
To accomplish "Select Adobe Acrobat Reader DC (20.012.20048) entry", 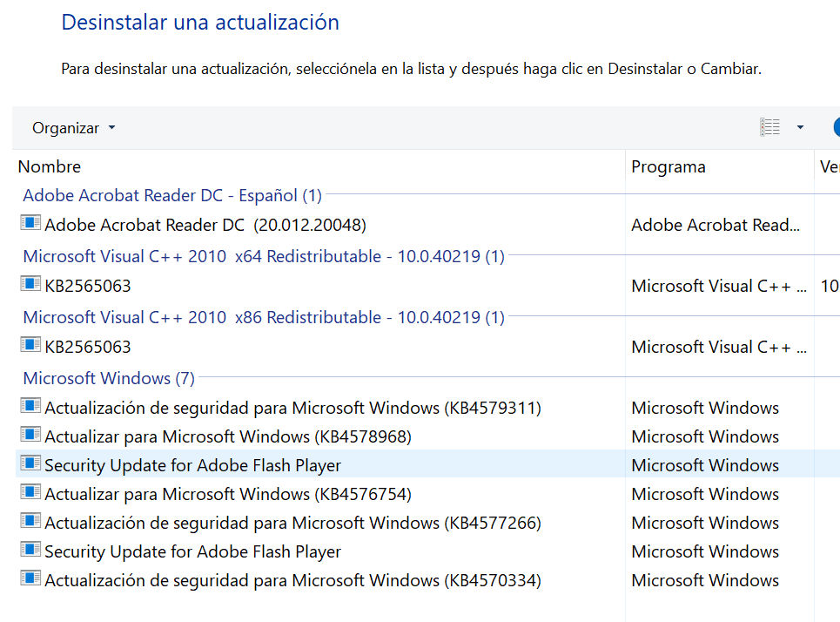I will 205,226.
